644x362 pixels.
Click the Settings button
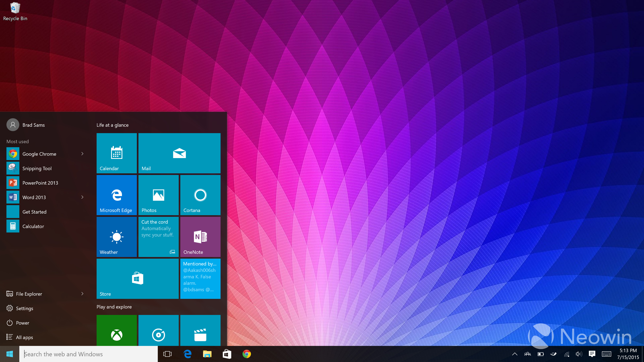click(24, 308)
